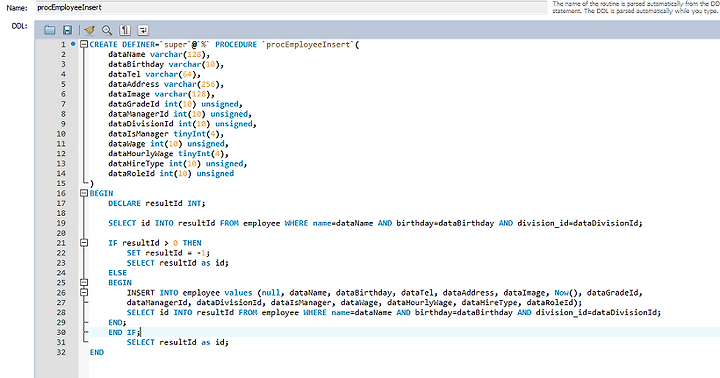Click the Now() function on line 26
The width and height of the screenshot is (720, 378).
[568, 293]
